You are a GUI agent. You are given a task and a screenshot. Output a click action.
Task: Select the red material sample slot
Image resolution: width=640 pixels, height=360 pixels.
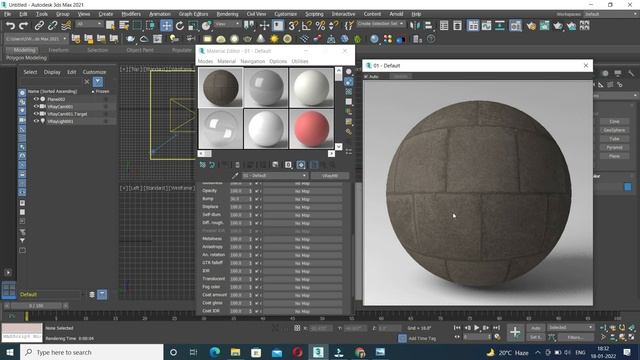click(x=311, y=129)
